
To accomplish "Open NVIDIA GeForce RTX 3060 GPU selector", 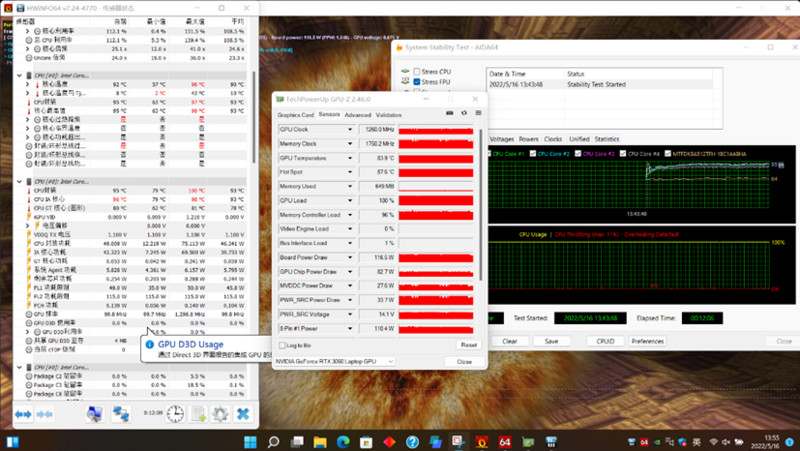I will tap(335, 361).
